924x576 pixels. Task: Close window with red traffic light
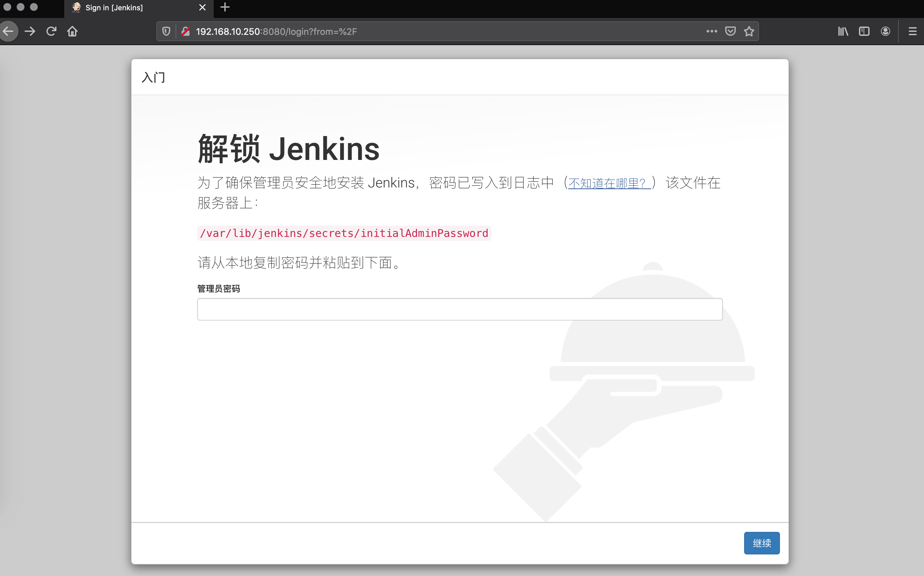(x=7, y=7)
